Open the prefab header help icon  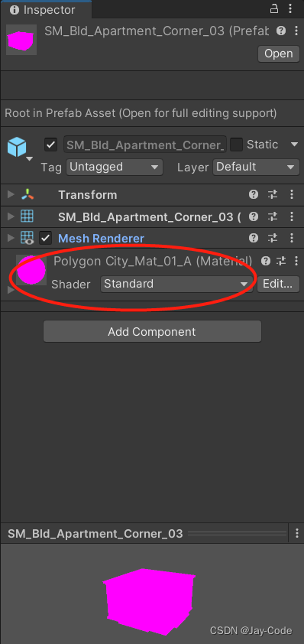click(x=280, y=31)
